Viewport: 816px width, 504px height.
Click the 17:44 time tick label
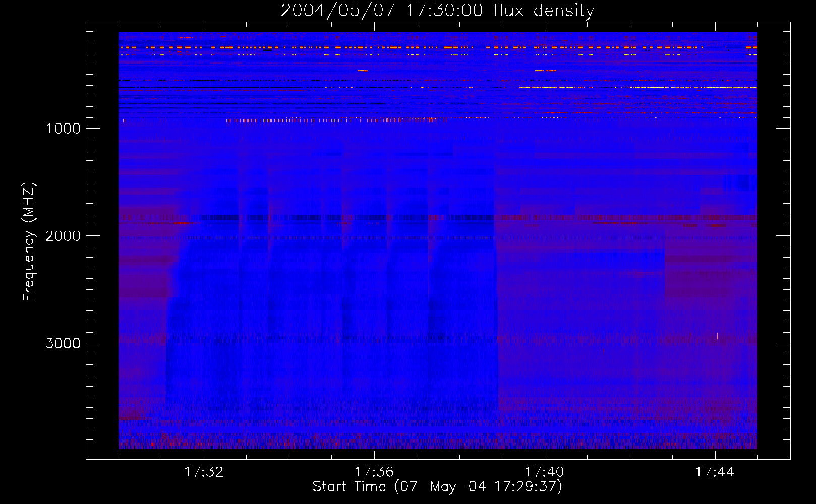(715, 472)
